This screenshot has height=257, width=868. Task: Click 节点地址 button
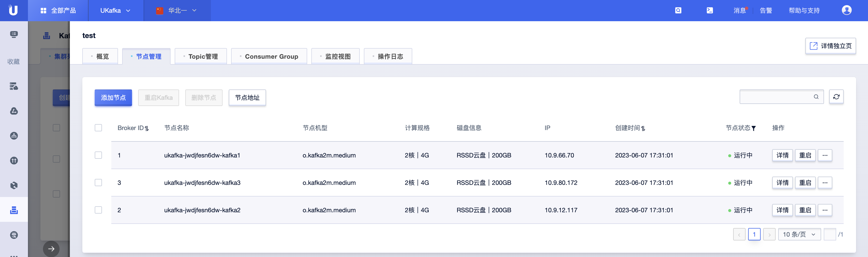tap(247, 98)
